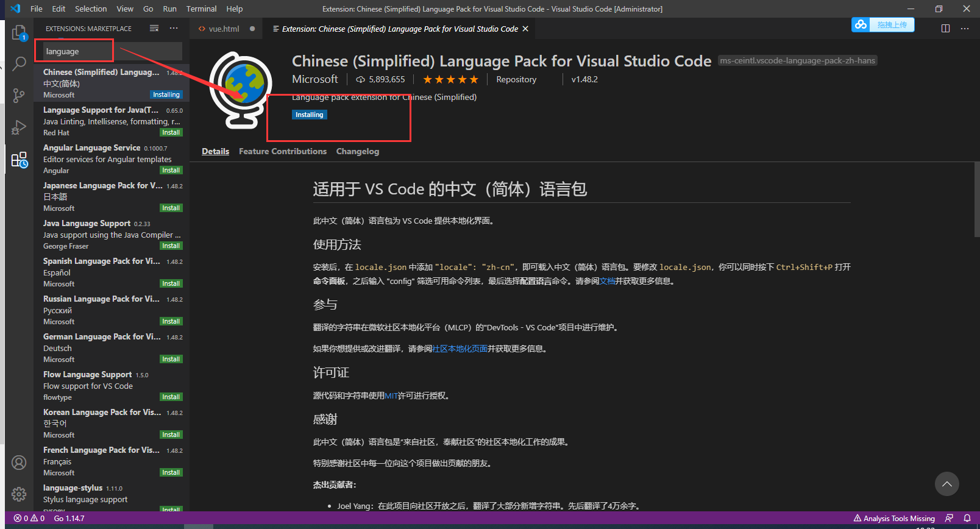Open the Terminal menu
Image resolution: width=980 pixels, height=529 pixels.
pos(201,9)
